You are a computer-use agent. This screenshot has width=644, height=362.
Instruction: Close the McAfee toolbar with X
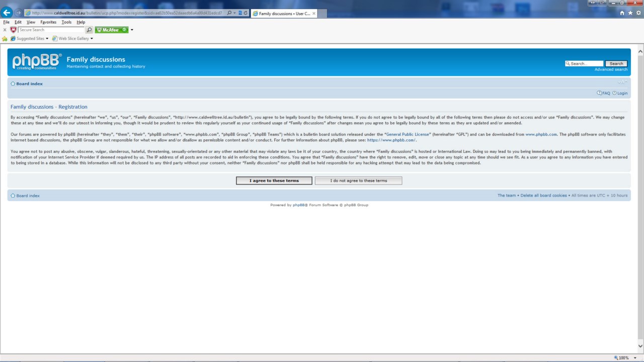(5, 30)
